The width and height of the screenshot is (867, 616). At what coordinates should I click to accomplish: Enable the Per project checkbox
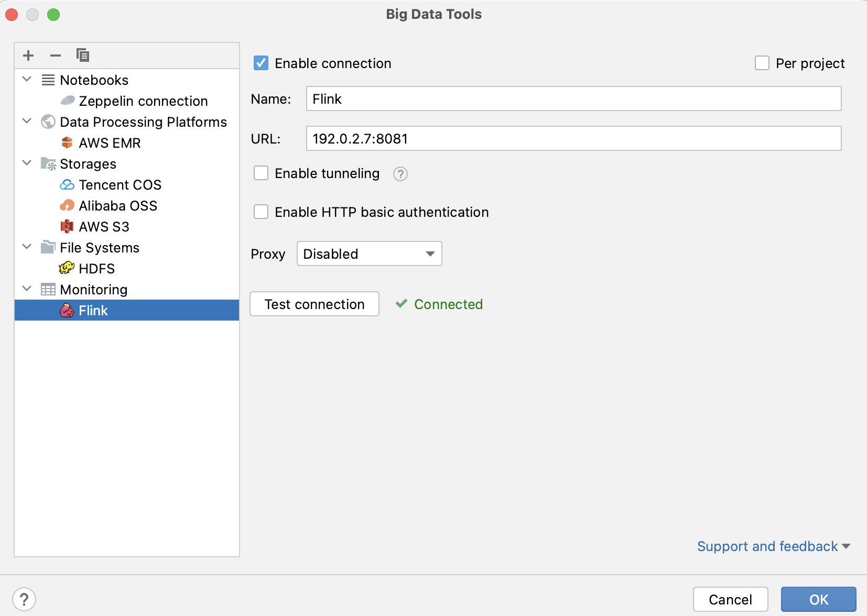(x=762, y=63)
